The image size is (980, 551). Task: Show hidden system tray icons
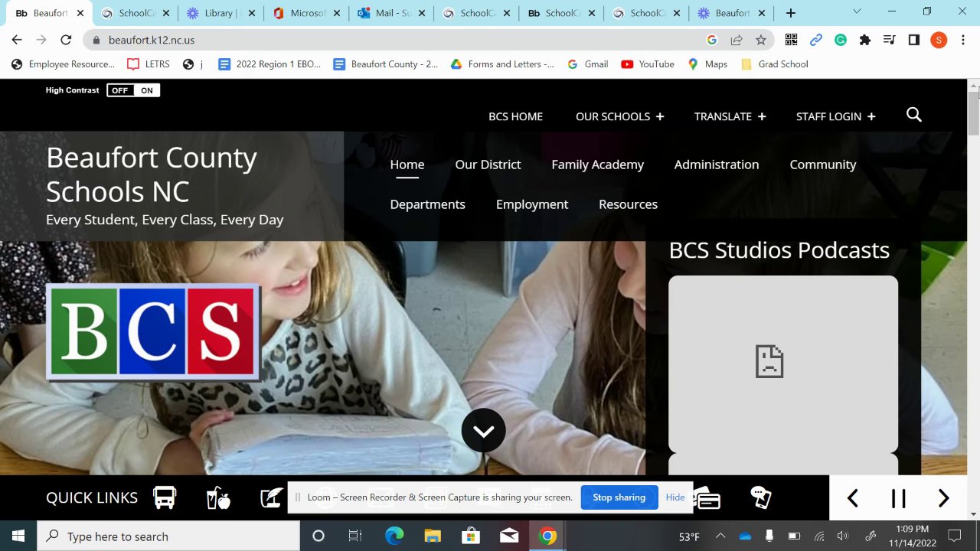720,536
